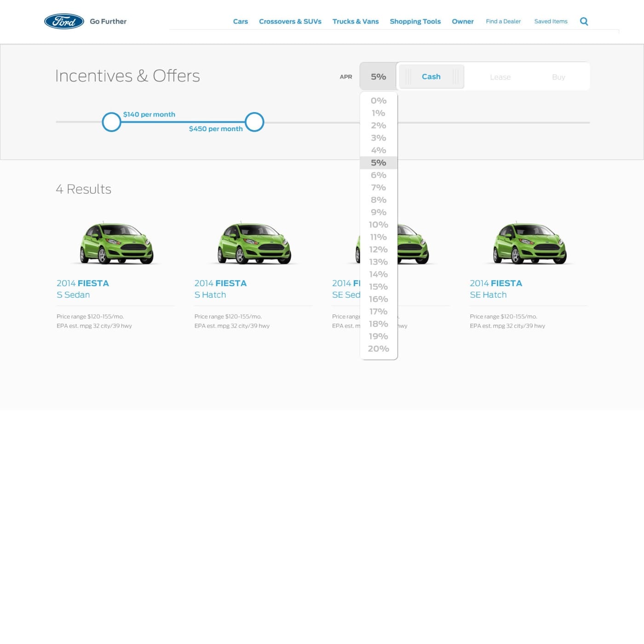Click the Fiesta S Hatch car image
The image size is (644, 644).
[254, 243]
